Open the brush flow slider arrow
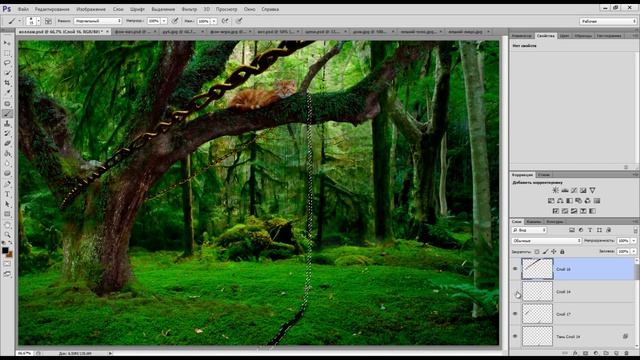The width and height of the screenshot is (640, 360). coord(213,21)
